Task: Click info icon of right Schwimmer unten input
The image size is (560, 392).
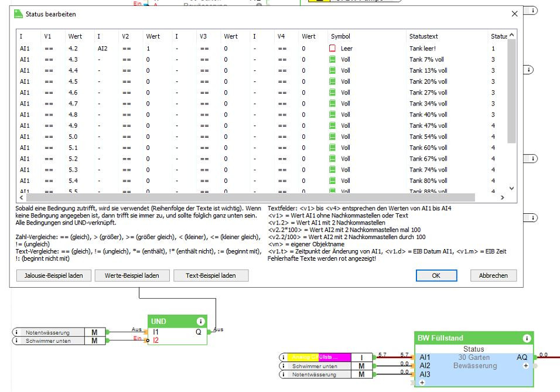Action: (283, 366)
